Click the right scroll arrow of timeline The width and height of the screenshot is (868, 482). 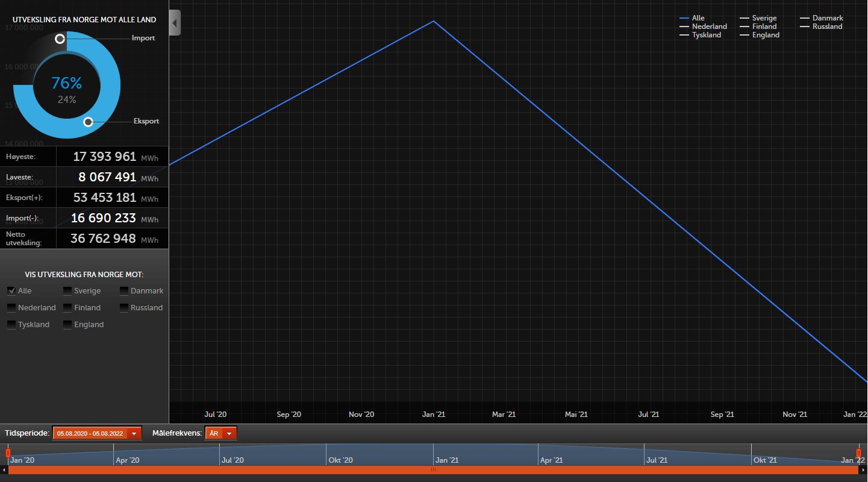[x=864, y=470]
